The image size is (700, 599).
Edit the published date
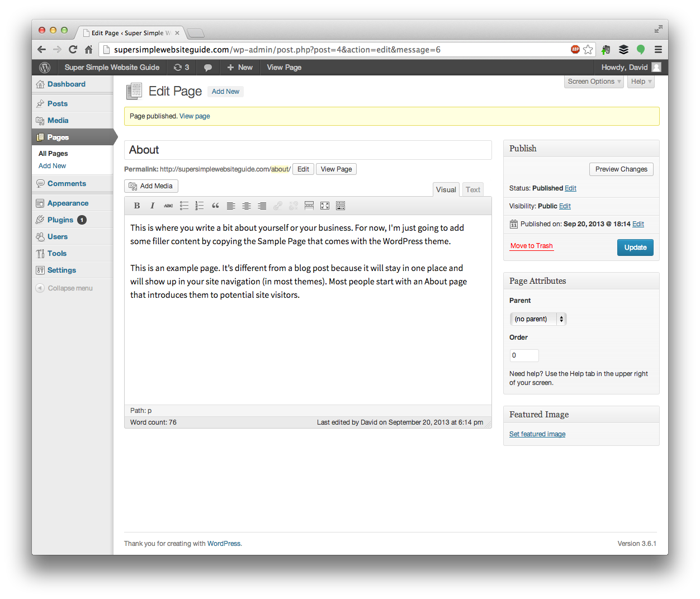click(x=638, y=224)
